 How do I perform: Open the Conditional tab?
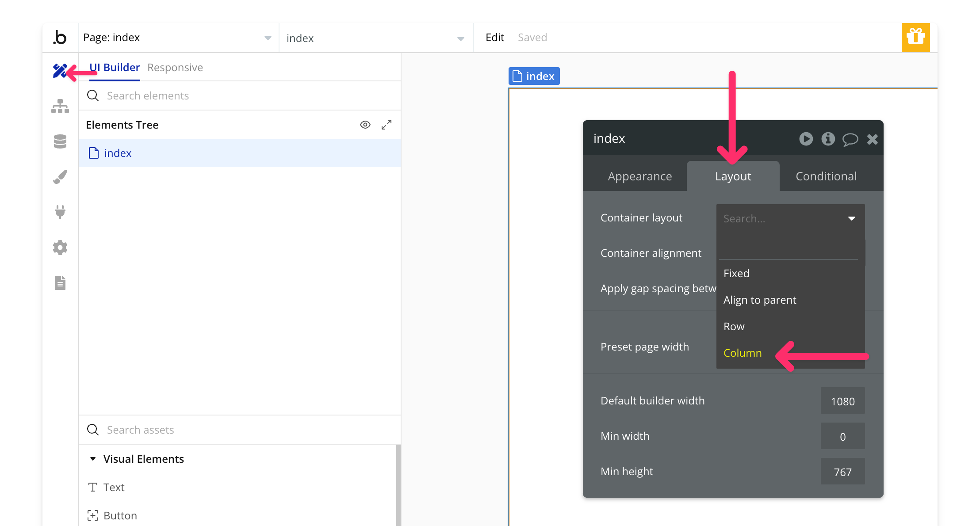click(826, 176)
